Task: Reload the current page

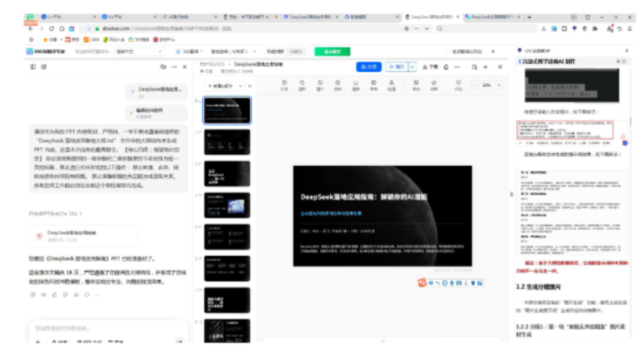Action: click(52, 29)
